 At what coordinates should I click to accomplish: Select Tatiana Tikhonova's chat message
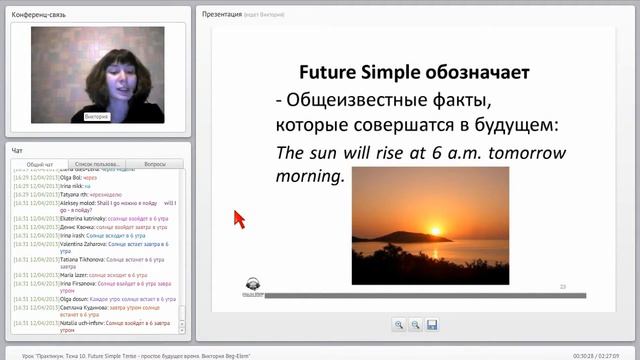coord(89,263)
